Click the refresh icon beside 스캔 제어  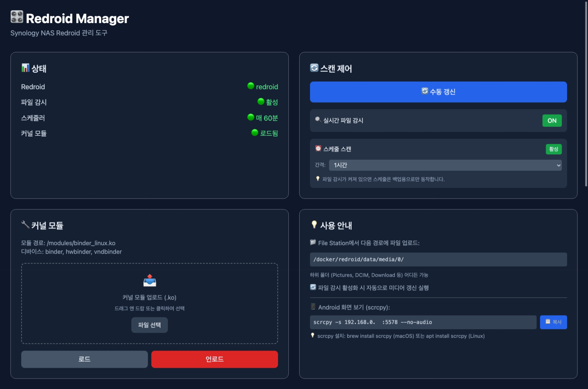[314, 68]
